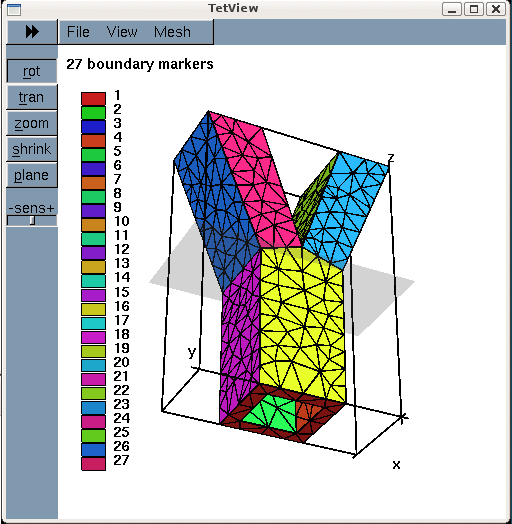The image size is (512, 524).
Task: Click the green swatch for marker 5
Action: point(94,155)
